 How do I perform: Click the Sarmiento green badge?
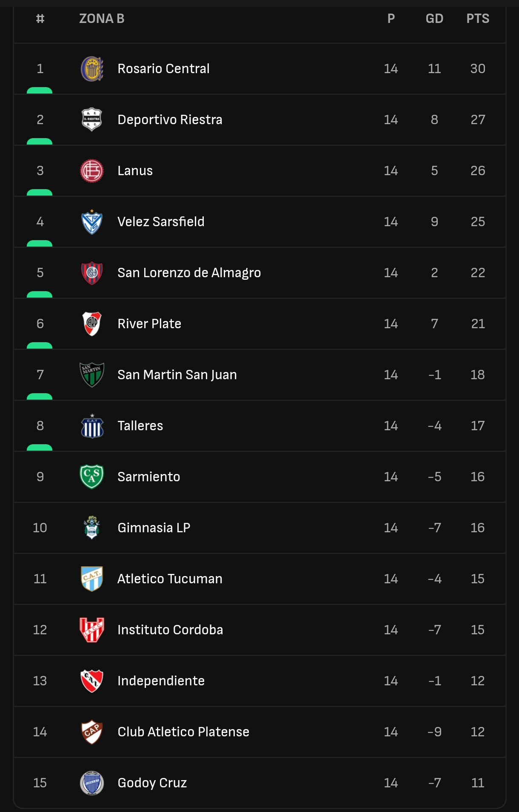point(92,477)
